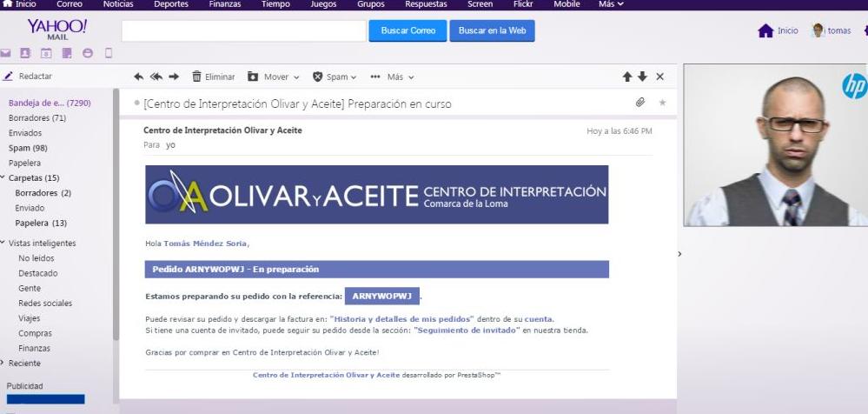This screenshot has height=414, width=868.
Task: Open the Calendar icon
Action: click(x=46, y=53)
